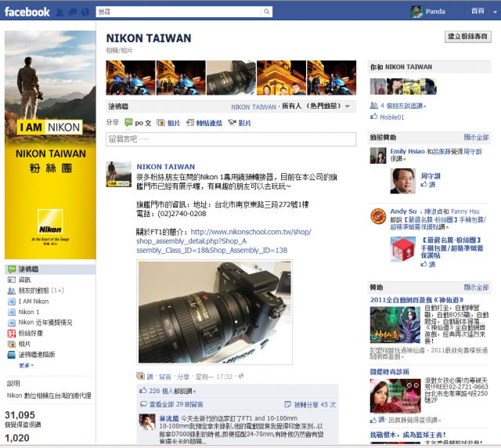501x448 pixels.
Task: Click the camera lens album thumbnail
Action: (x=231, y=78)
